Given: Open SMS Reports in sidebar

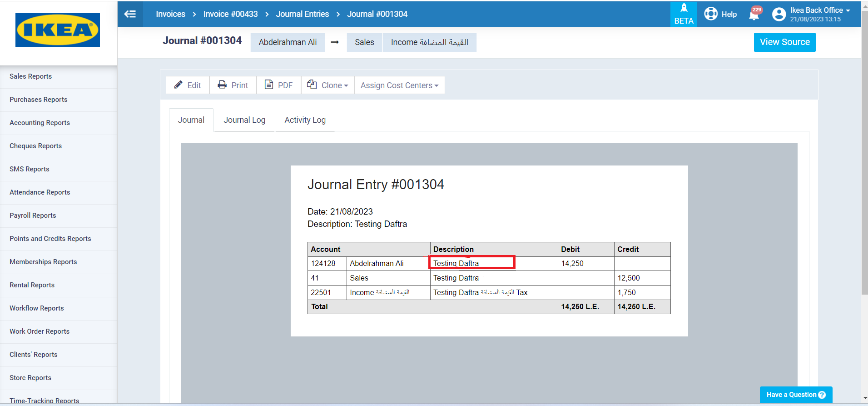Looking at the screenshot, I should tap(59, 169).
